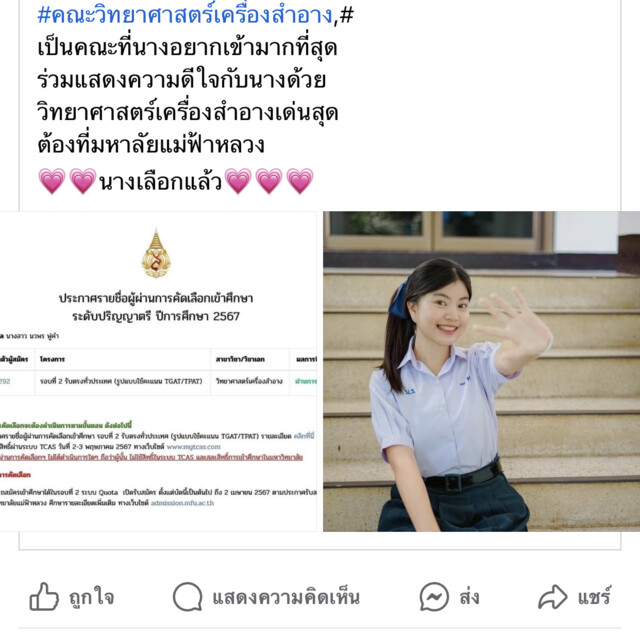The width and height of the screenshot is (640, 640).
Task: Open the admission announcement image
Action: (158, 371)
